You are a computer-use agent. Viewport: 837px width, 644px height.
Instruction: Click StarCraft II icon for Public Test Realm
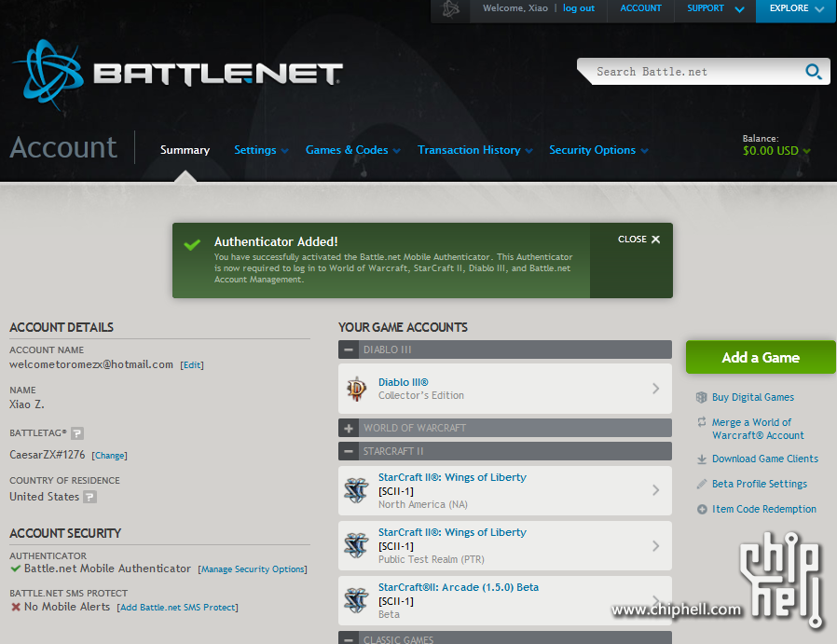(x=357, y=545)
